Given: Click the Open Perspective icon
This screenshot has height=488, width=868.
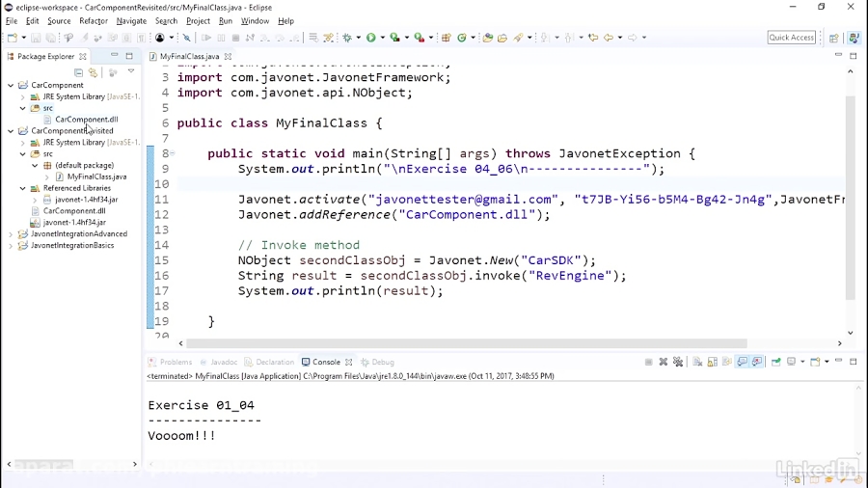Looking at the screenshot, I should (834, 38).
